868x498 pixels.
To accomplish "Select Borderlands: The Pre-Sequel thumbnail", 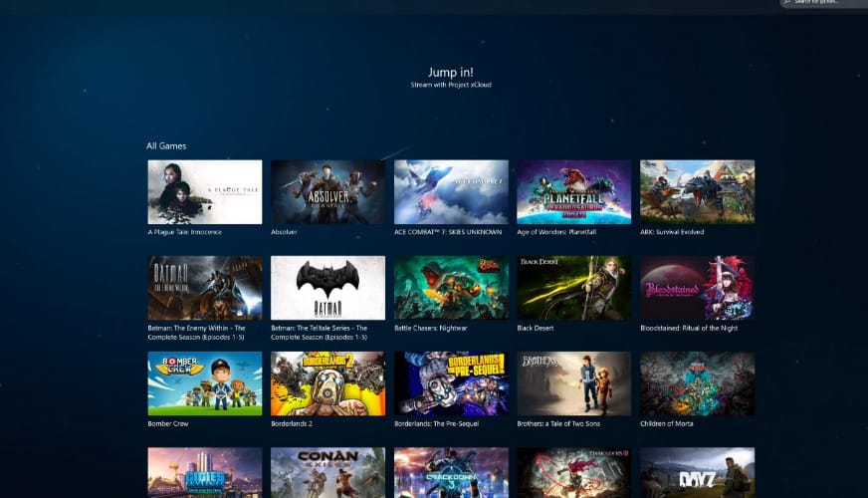I will 451,383.
